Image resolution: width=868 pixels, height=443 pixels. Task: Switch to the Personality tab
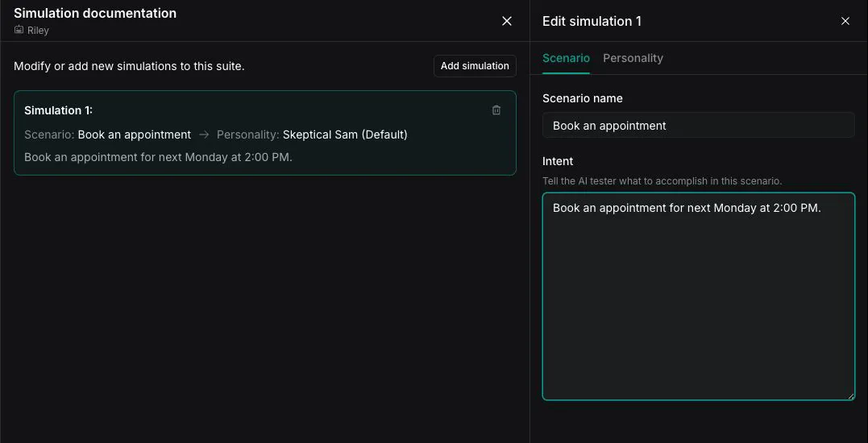[633, 58]
